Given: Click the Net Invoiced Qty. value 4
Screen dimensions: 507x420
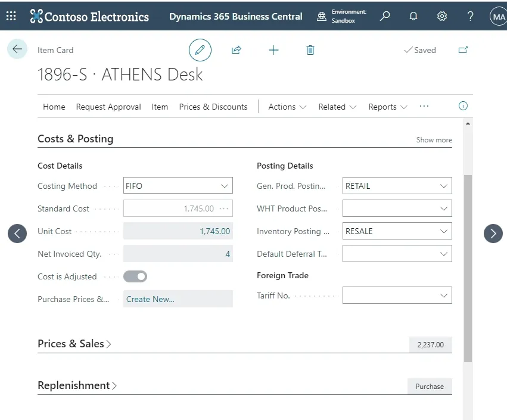Looking at the screenshot, I should 228,254.
